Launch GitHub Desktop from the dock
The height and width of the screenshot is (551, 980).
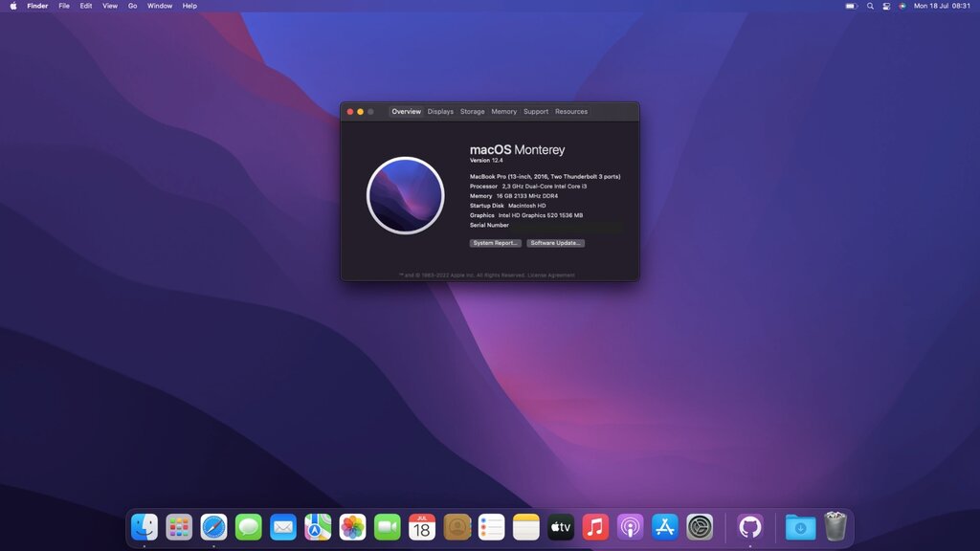[x=750, y=526]
